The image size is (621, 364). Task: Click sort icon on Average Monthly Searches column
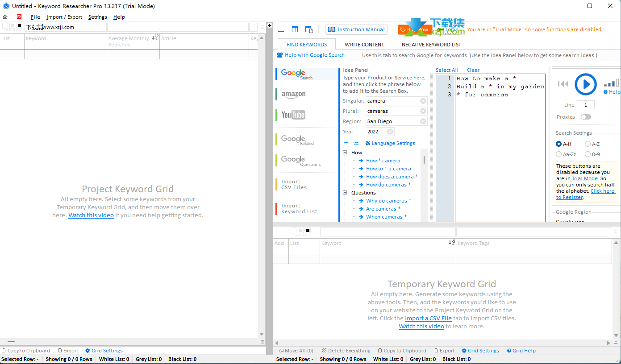[x=155, y=37]
